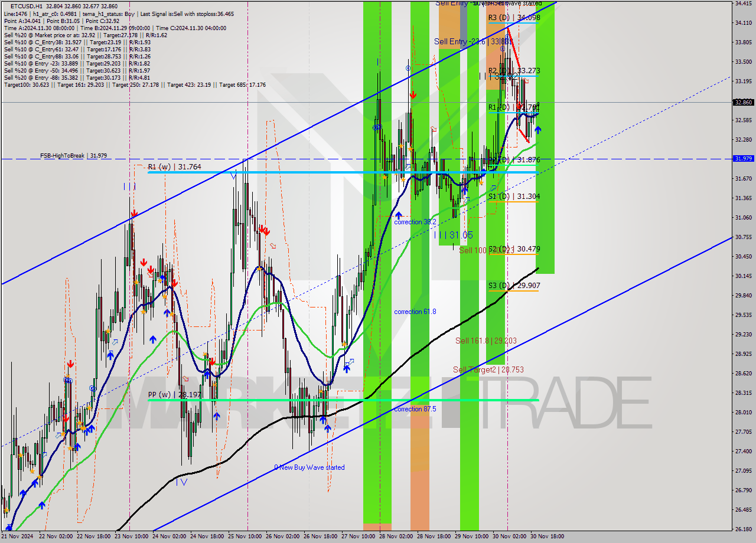756x543 pixels.
Task: Click the '30 Nov 18:00' time axis label
Action: 548,537
